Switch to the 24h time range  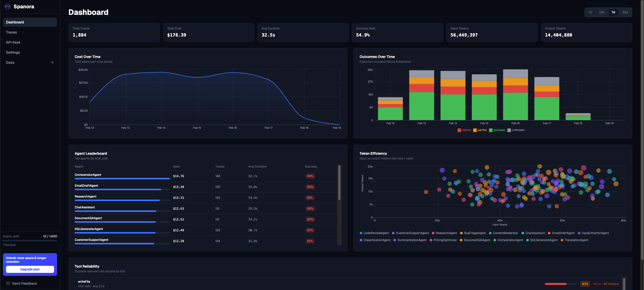[602, 12]
